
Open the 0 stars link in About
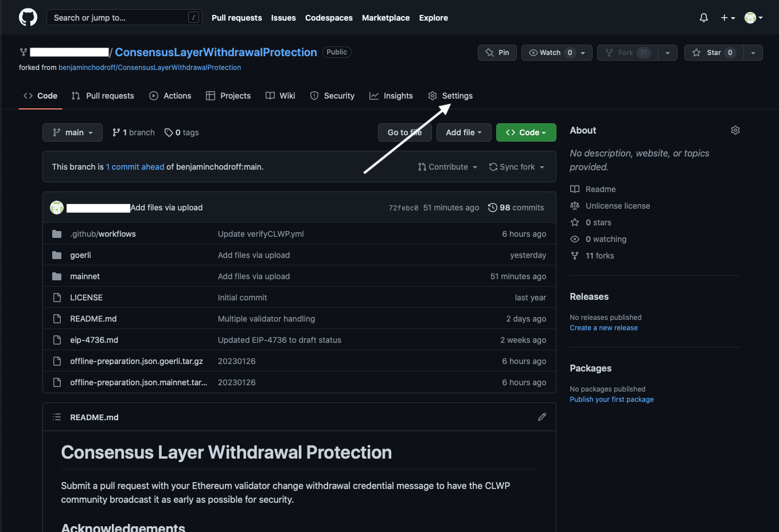tap(591, 222)
